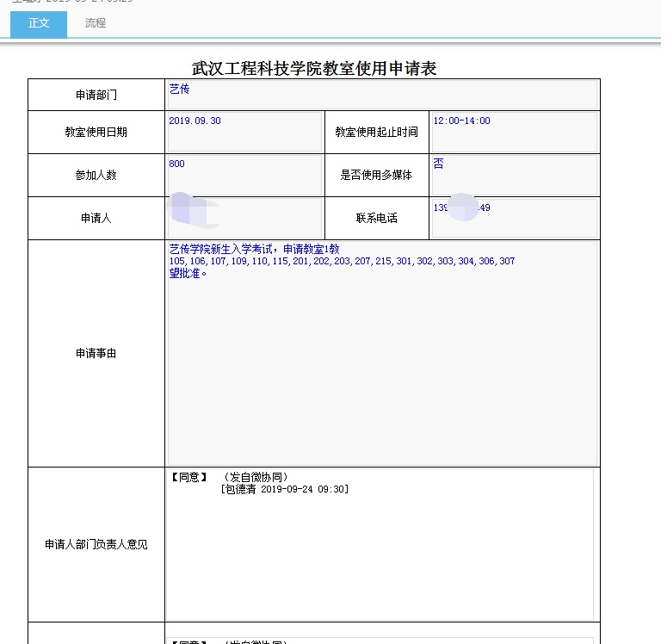Click the 是否使用多媒体 field showing 否
This screenshot has width=667, height=644.
(x=514, y=175)
